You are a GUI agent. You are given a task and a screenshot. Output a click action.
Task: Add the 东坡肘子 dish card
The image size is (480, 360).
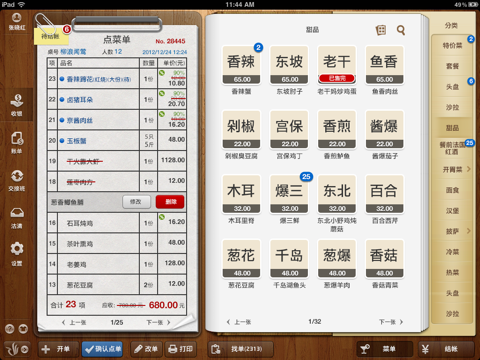click(x=289, y=65)
